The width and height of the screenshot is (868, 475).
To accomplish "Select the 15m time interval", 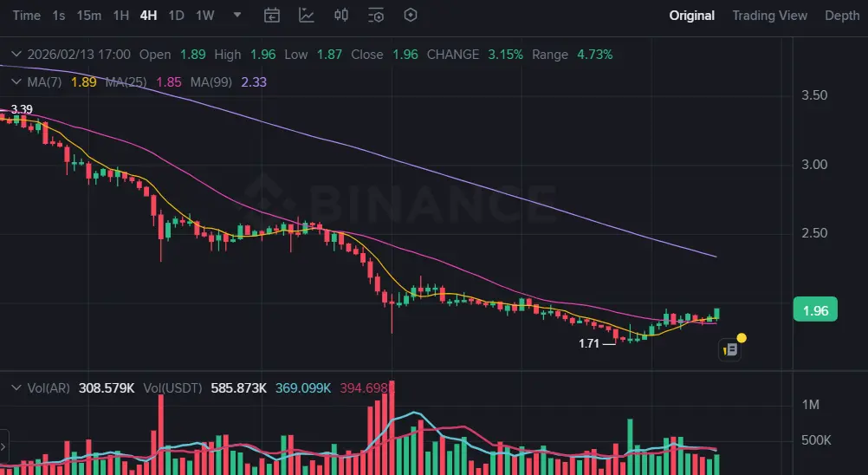I will tap(88, 16).
